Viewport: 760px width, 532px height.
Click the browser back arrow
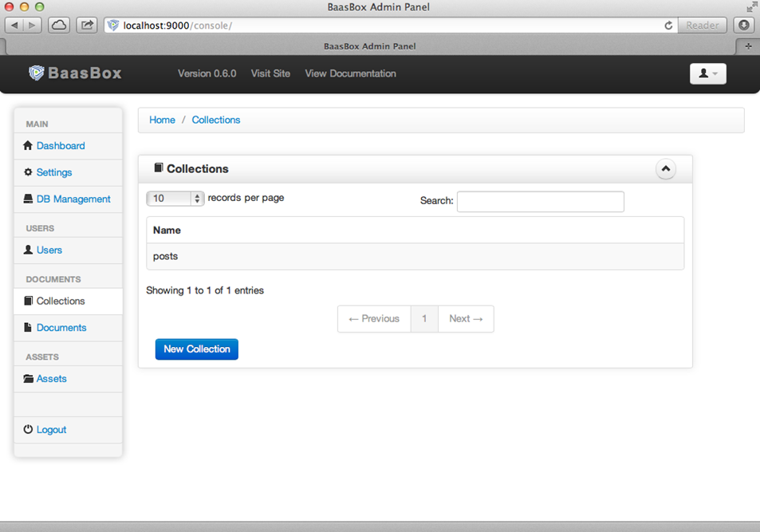pyautogui.click(x=14, y=26)
